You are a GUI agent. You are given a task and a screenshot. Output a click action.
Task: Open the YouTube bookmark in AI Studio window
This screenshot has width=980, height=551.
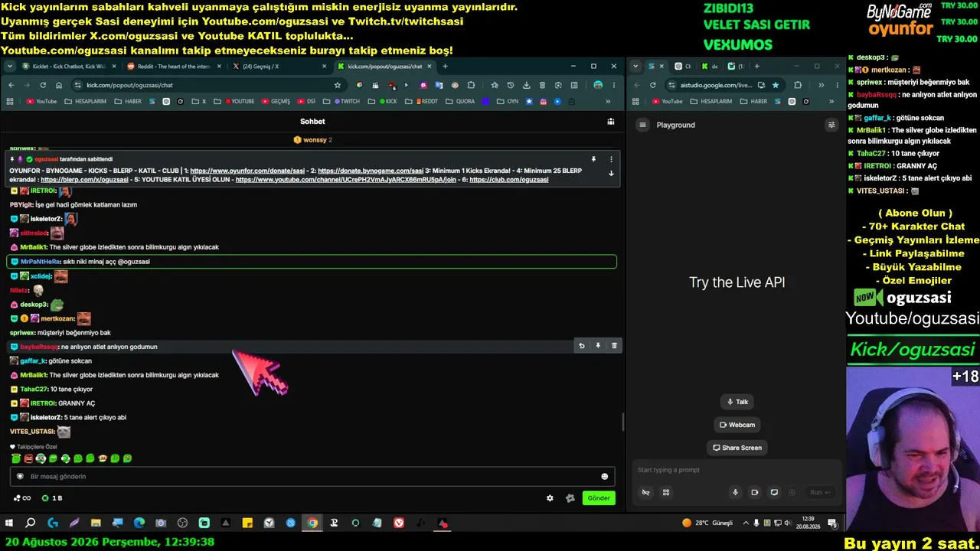[x=667, y=101]
